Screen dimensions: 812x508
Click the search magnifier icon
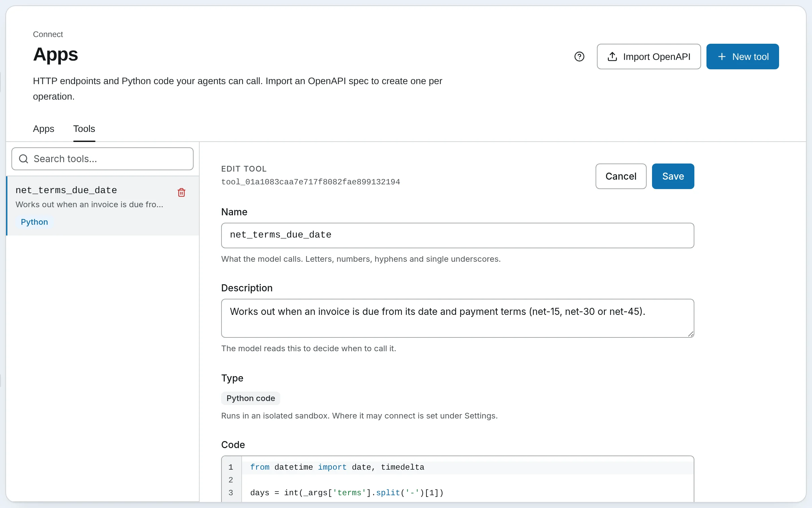coord(24,159)
